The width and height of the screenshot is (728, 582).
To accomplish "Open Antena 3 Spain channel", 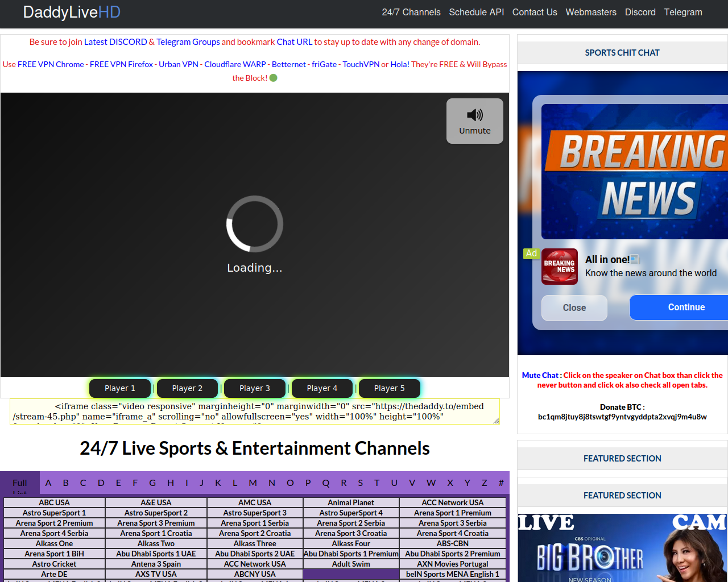I will [x=156, y=564].
